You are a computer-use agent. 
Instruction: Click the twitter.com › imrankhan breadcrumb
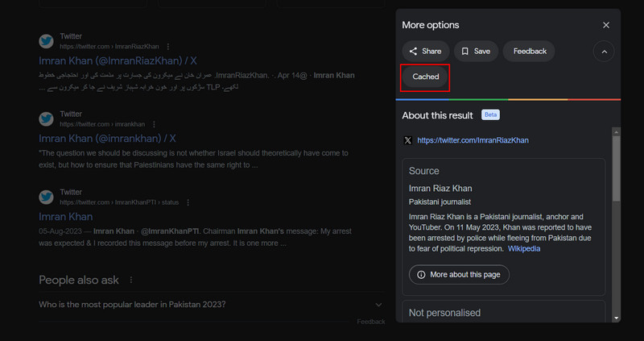(102, 124)
